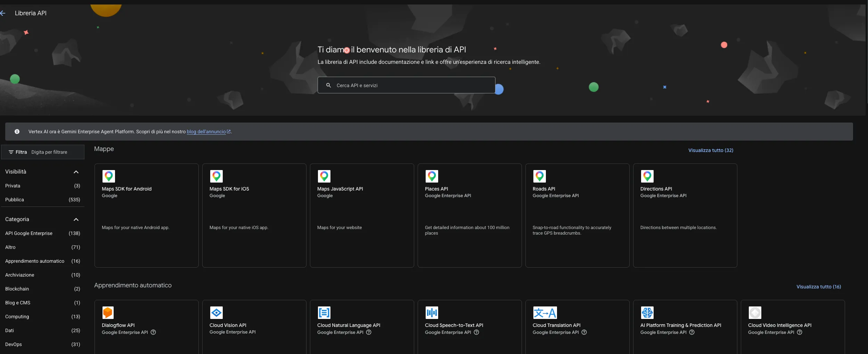Open the Cloud Translation API title
The width and height of the screenshot is (868, 354).
point(556,325)
